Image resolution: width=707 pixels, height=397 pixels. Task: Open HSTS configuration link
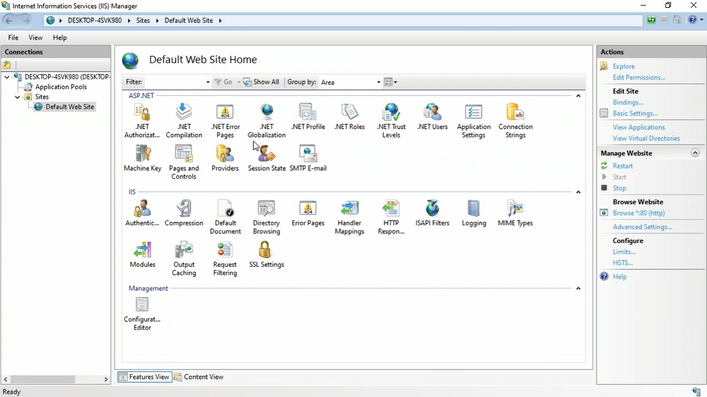(622, 263)
